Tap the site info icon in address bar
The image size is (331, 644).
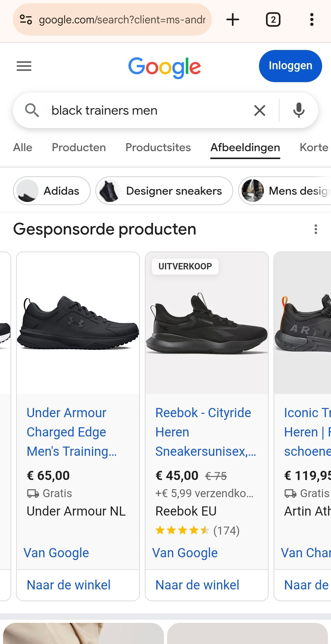[x=26, y=20]
